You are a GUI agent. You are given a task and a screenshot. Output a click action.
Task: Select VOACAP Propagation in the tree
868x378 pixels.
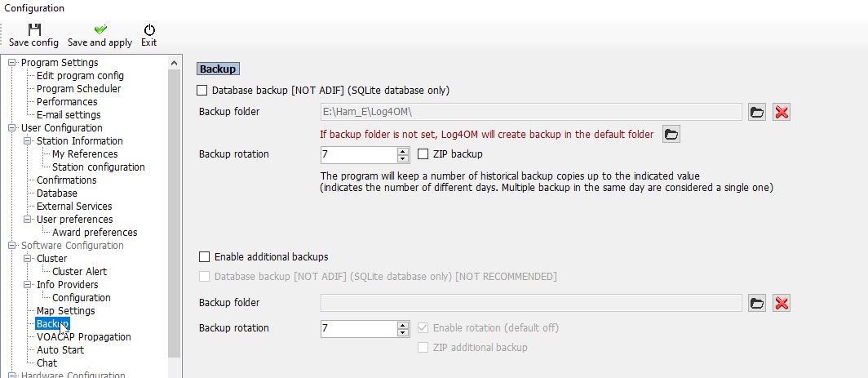click(83, 337)
